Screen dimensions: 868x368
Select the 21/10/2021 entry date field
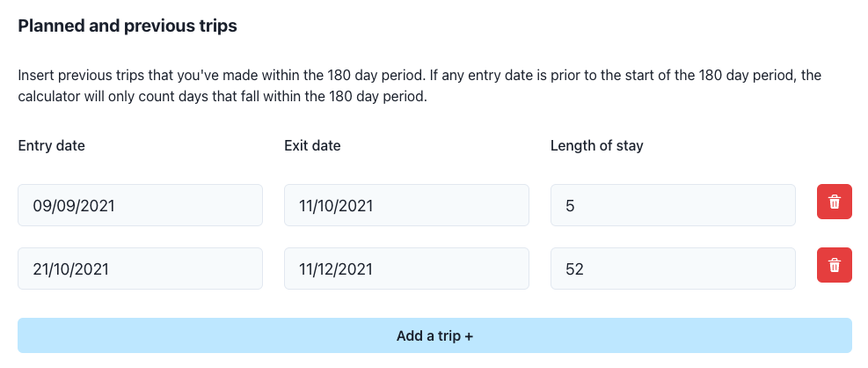(x=140, y=269)
